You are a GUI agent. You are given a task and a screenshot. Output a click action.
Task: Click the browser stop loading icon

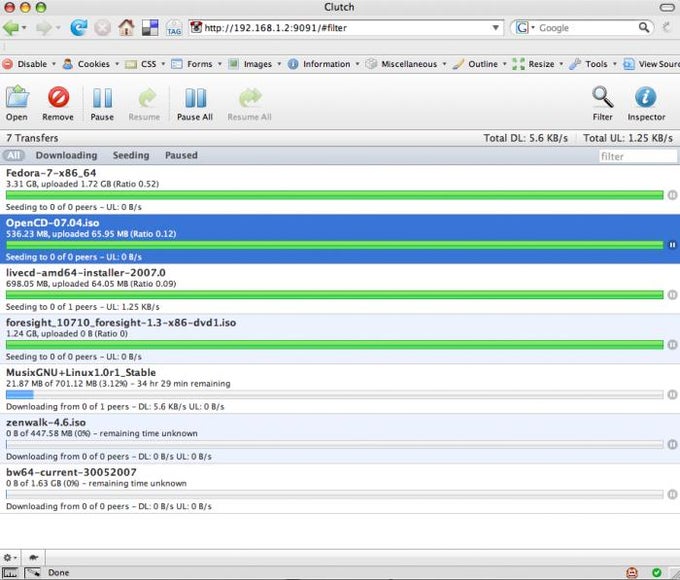point(102,28)
